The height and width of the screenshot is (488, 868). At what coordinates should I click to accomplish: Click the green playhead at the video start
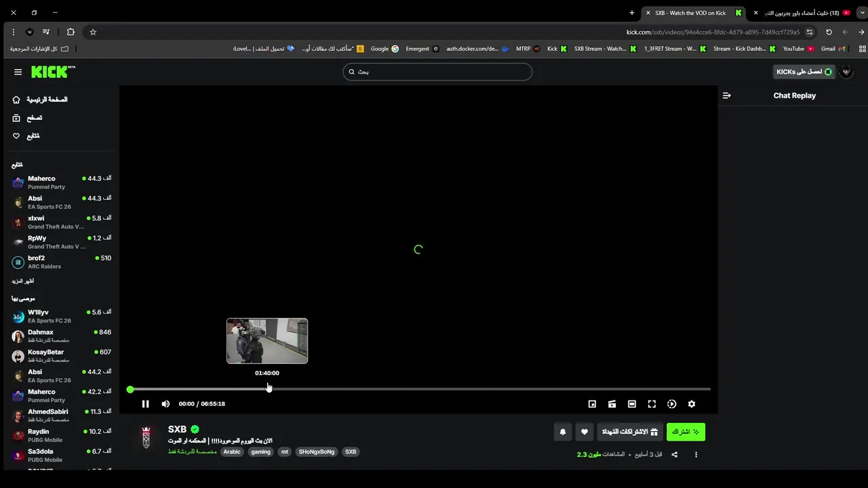[x=130, y=389]
